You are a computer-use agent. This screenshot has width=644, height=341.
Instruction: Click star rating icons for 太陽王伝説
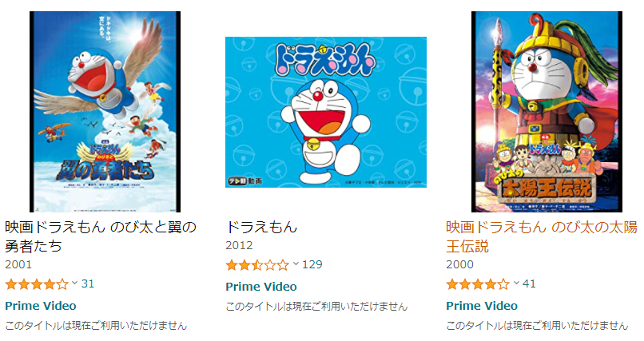(478, 284)
